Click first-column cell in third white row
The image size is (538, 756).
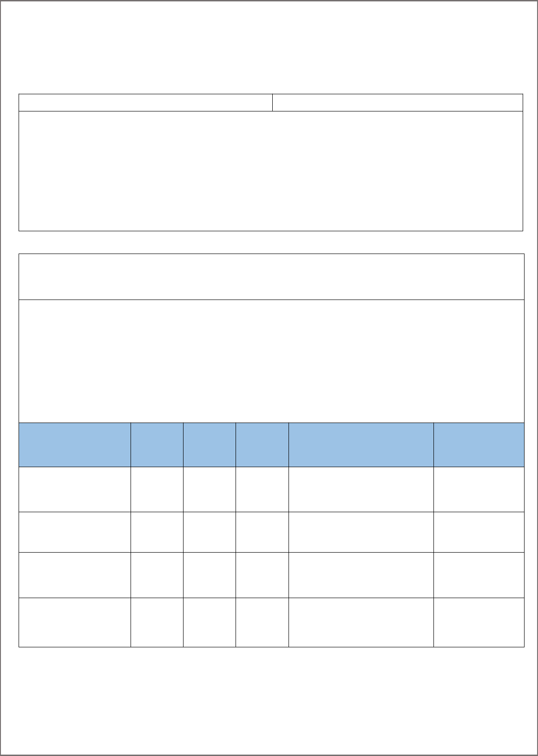(75, 574)
